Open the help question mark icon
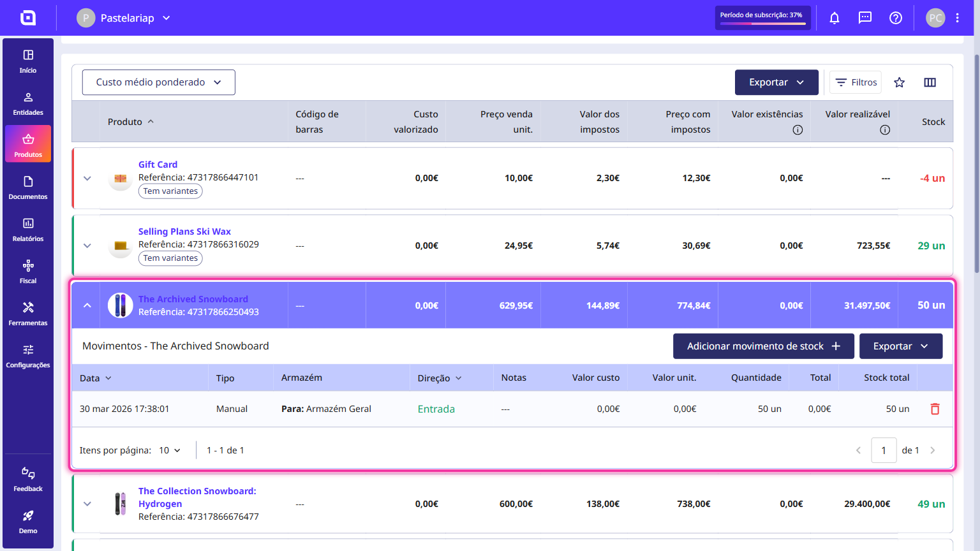The image size is (980, 551). click(896, 18)
